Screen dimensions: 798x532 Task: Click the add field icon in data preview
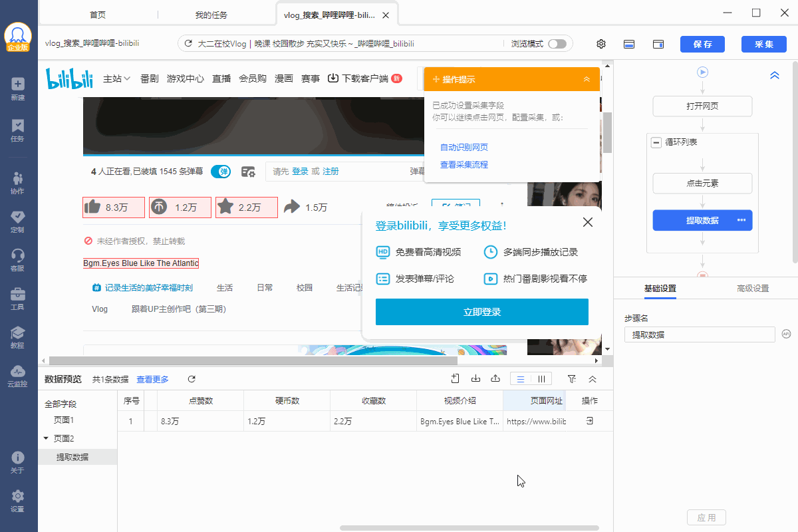click(x=456, y=378)
